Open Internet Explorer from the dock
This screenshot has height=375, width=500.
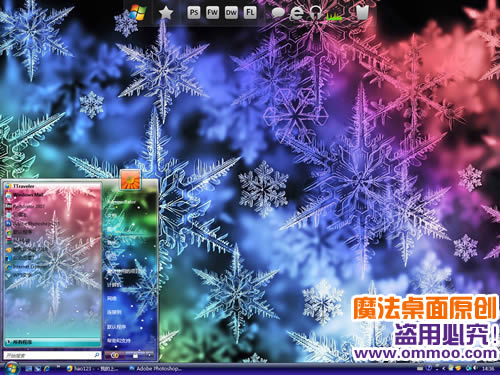click(297, 13)
